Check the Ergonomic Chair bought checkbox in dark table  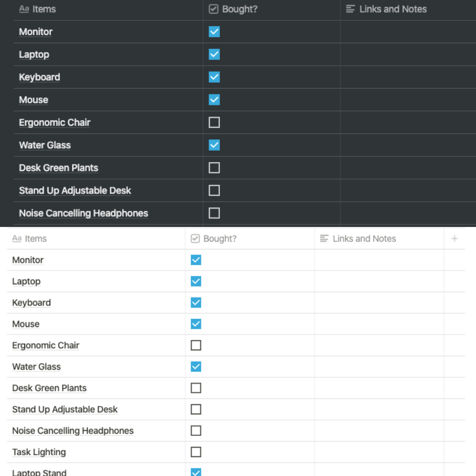pos(214,122)
